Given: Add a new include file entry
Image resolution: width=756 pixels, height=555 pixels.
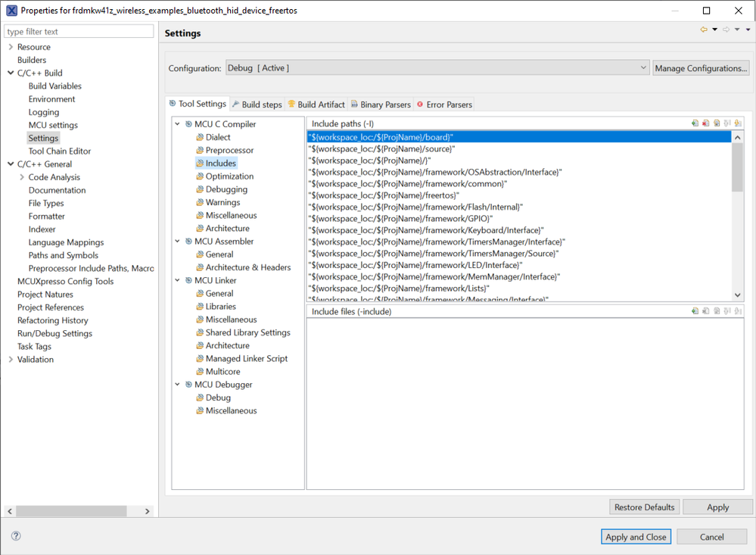Looking at the screenshot, I should pyautogui.click(x=695, y=311).
